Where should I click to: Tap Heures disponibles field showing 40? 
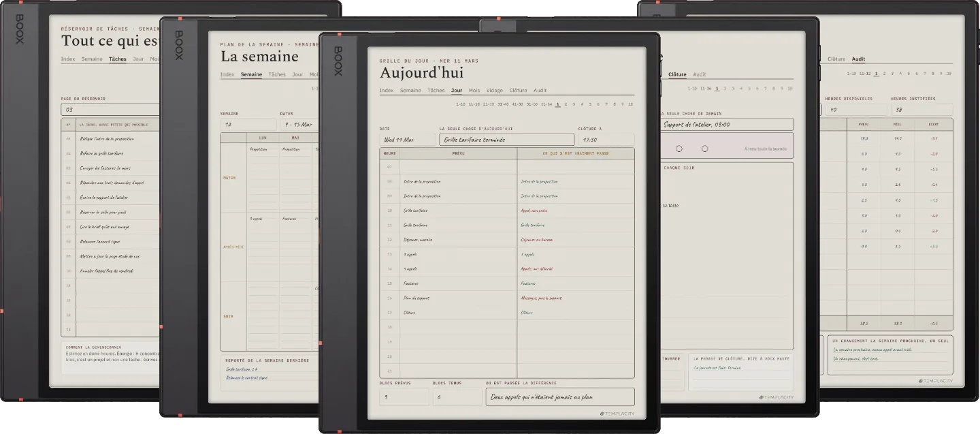(x=855, y=109)
